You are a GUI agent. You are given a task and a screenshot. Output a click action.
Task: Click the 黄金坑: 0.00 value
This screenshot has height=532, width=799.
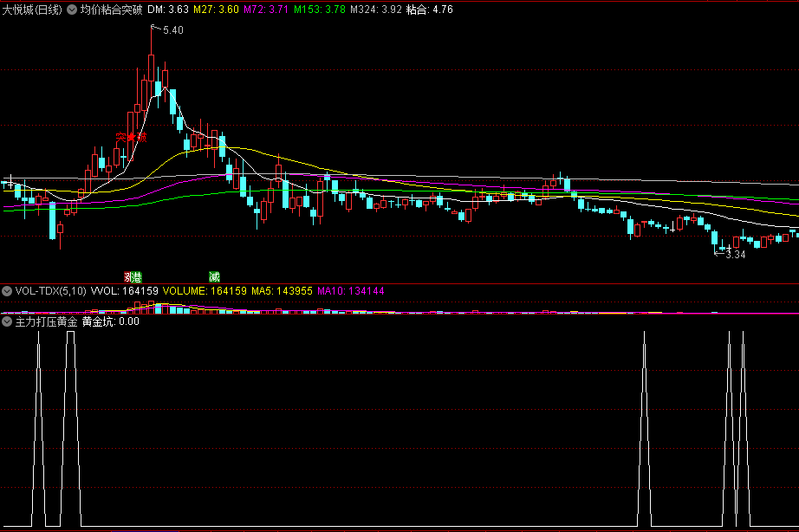point(111,321)
